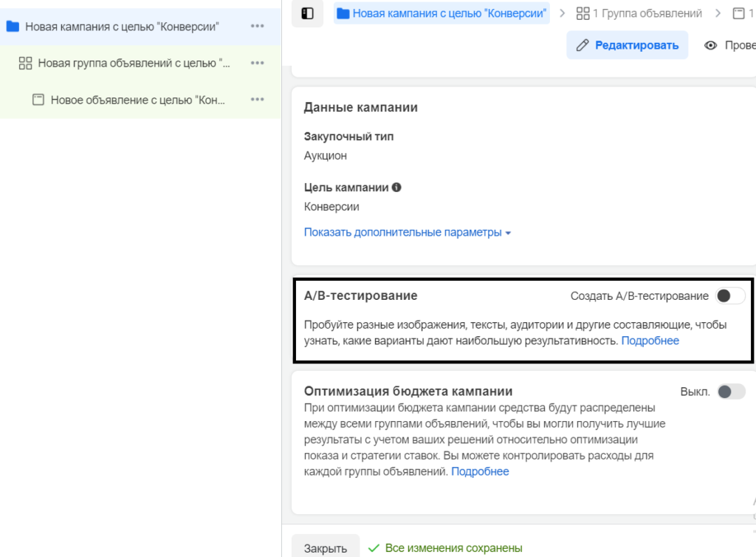
Task: Open three-dot menu for the ad group row
Action: (x=257, y=64)
